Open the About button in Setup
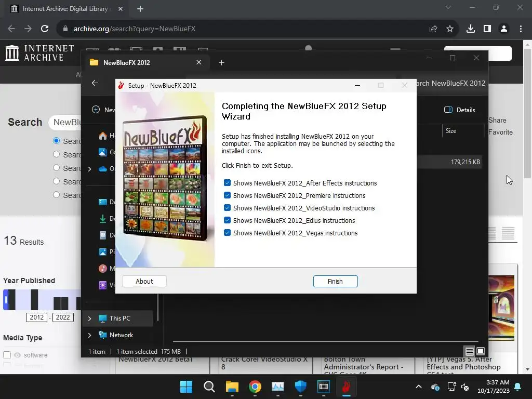Viewport: 532px width, 399px height. point(144,281)
